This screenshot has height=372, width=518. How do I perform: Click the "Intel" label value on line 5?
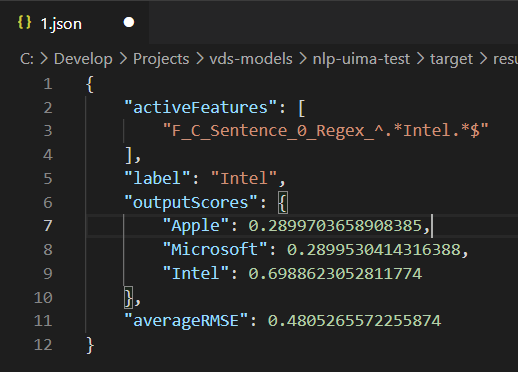(x=244, y=178)
